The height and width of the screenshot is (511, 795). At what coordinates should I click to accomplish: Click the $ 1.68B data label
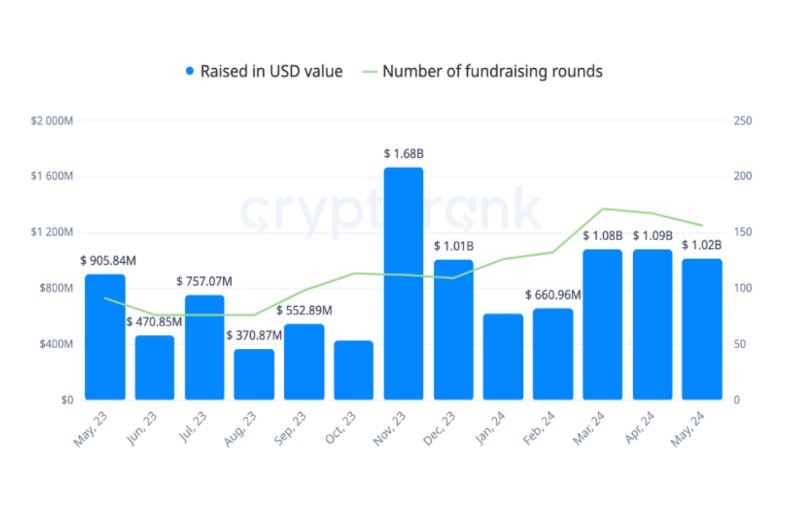coord(404,154)
